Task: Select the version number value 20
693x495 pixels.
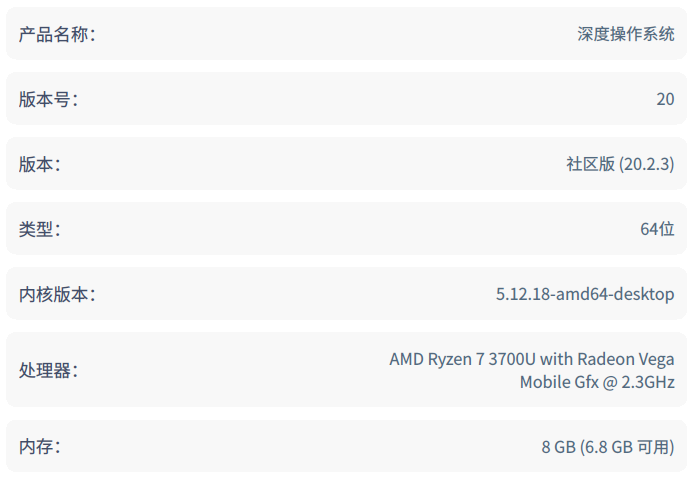Action: pyautogui.click(x=665, y=100)
